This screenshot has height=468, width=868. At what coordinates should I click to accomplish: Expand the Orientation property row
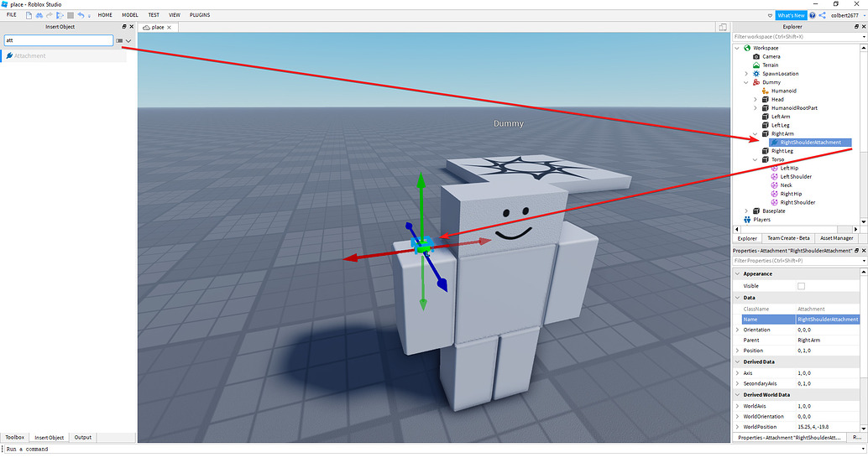click(x=737, y=330)
